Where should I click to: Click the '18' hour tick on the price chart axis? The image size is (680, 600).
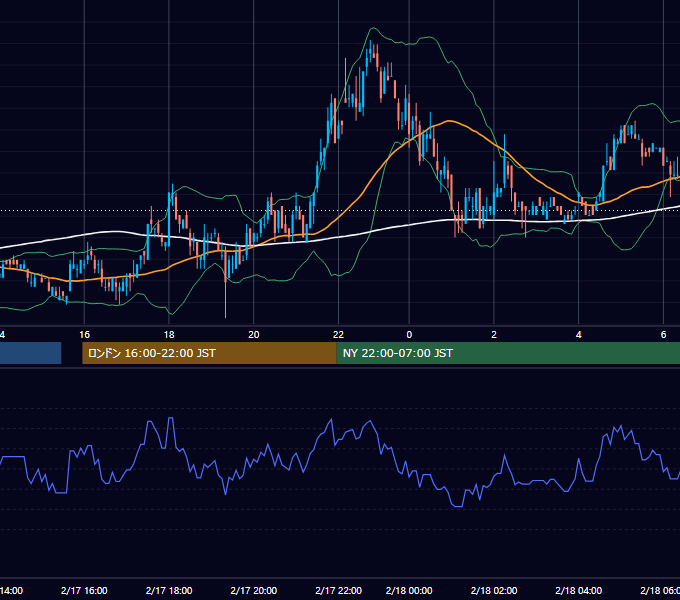169,335
